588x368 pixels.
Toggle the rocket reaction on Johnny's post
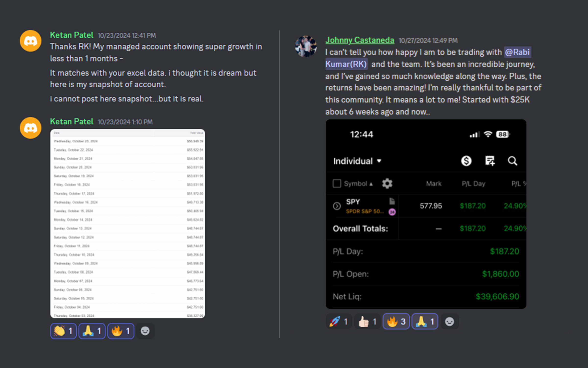(339, 321)
